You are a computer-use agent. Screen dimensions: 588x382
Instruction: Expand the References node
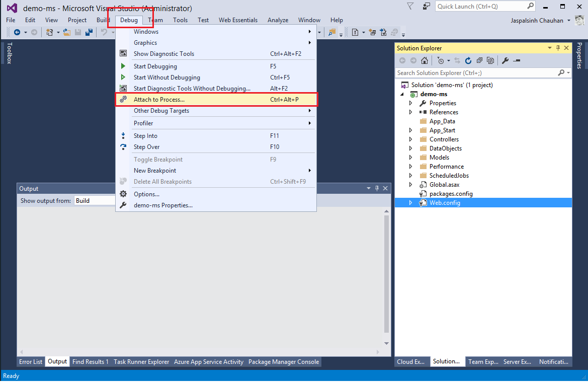410,112
